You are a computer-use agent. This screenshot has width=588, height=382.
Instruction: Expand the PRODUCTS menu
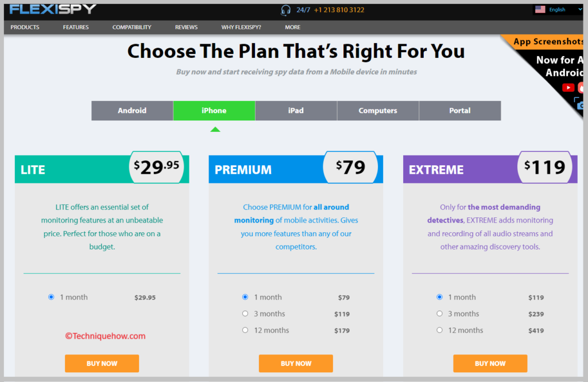(25, 27)
